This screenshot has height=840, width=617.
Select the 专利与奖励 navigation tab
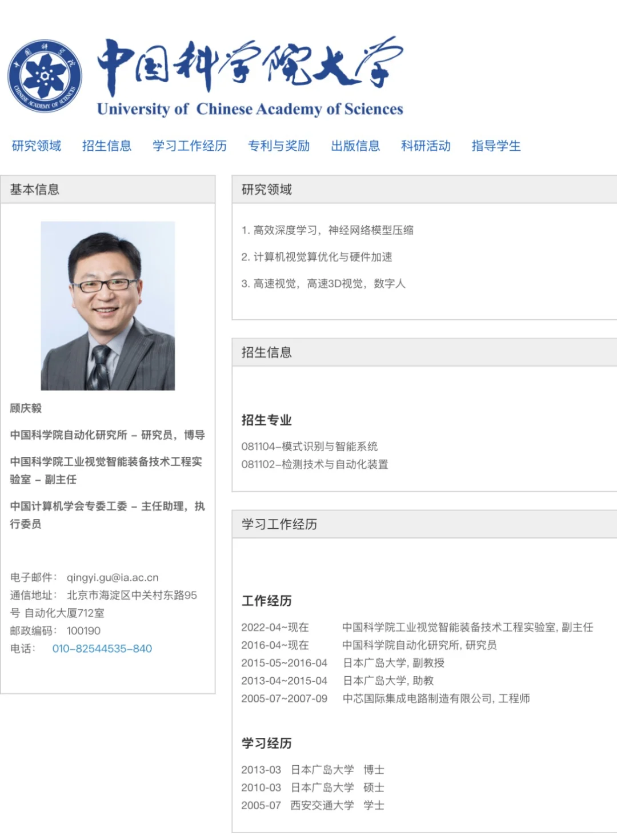click(279, 146)
